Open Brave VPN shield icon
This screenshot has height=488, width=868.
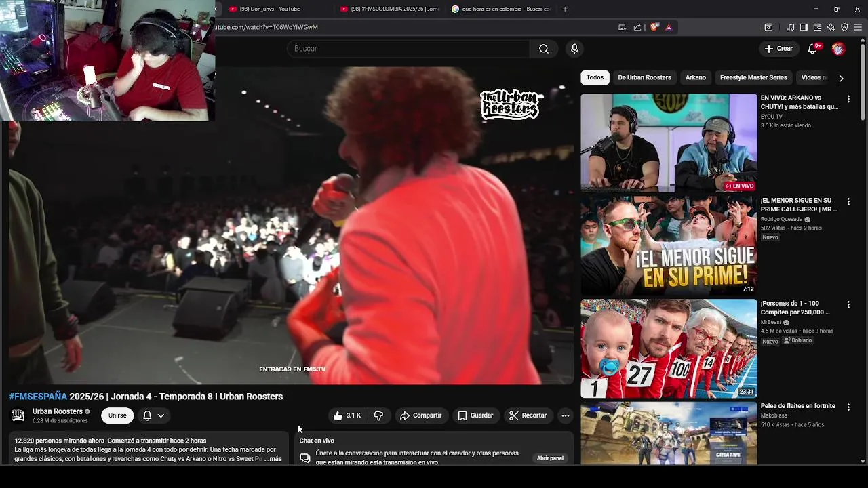coord(844,27)
